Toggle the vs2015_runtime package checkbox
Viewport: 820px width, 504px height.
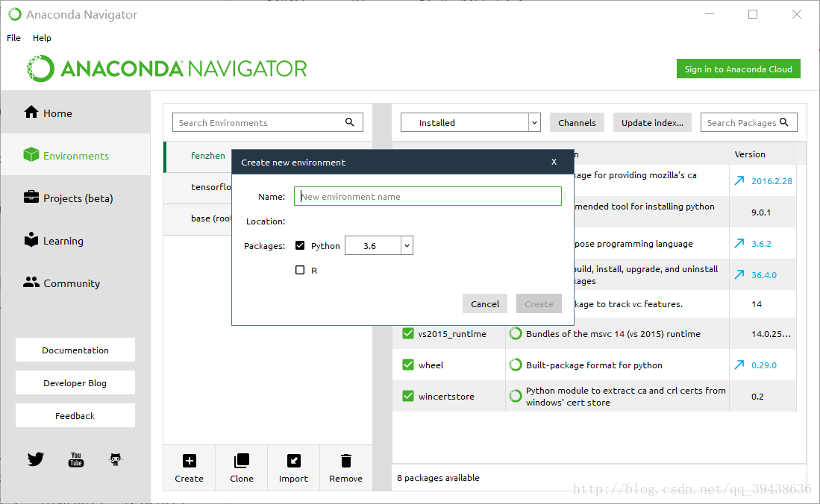(x=408, y=333)
